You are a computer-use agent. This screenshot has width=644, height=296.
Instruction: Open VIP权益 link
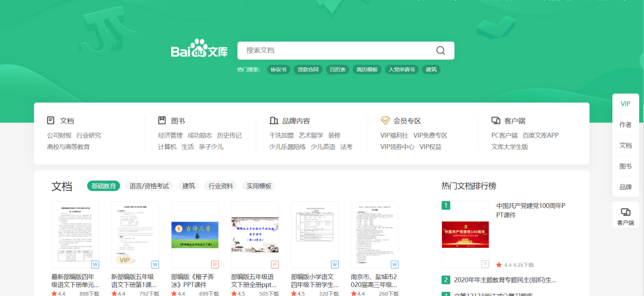431,147
